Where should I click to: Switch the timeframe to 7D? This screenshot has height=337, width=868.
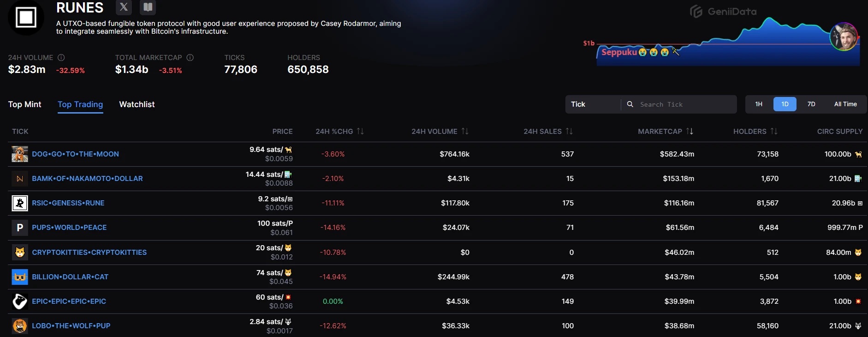(811, 104)
